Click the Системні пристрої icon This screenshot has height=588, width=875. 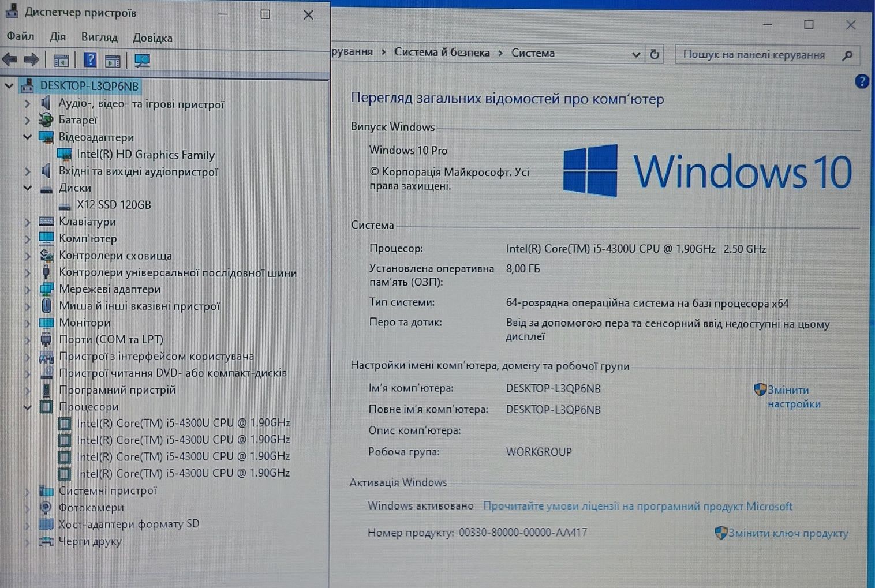[x=46, y=490]
